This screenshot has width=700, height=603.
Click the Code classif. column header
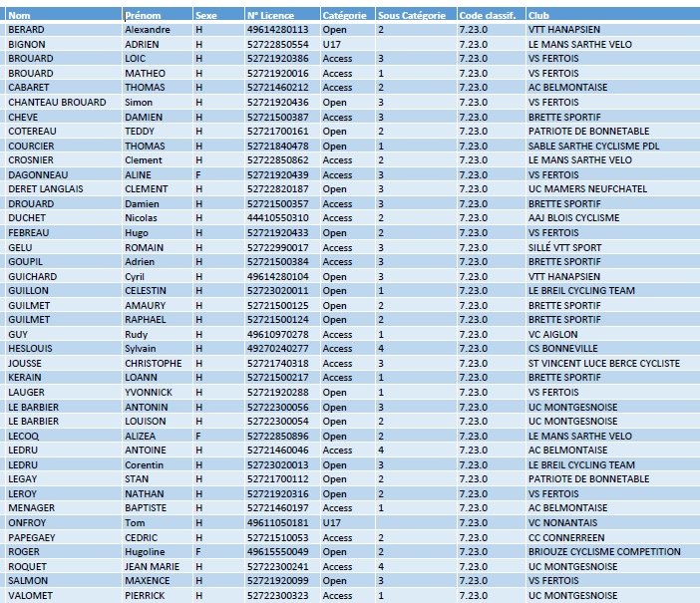[488, 16]
